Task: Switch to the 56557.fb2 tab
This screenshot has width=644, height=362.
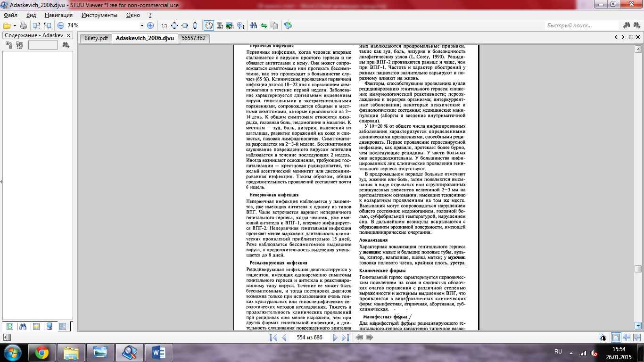Action: pyautogui.click(x=194, y=38)
